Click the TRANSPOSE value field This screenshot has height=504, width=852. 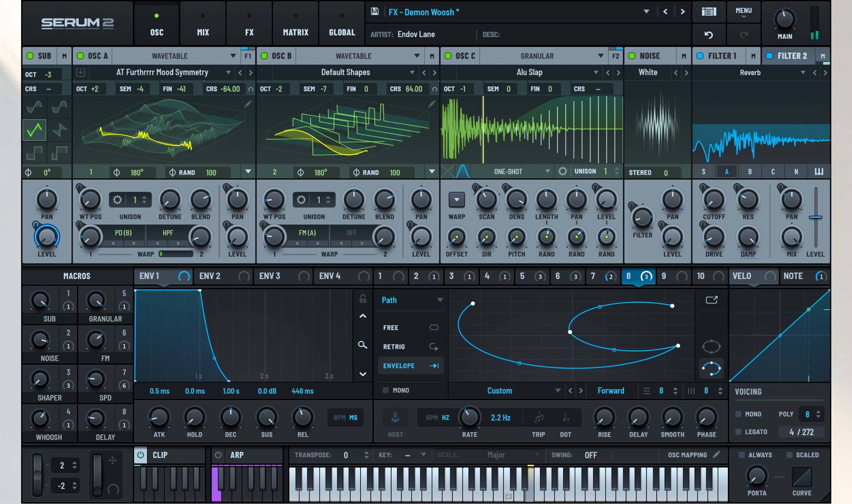(x=346, y=455)
